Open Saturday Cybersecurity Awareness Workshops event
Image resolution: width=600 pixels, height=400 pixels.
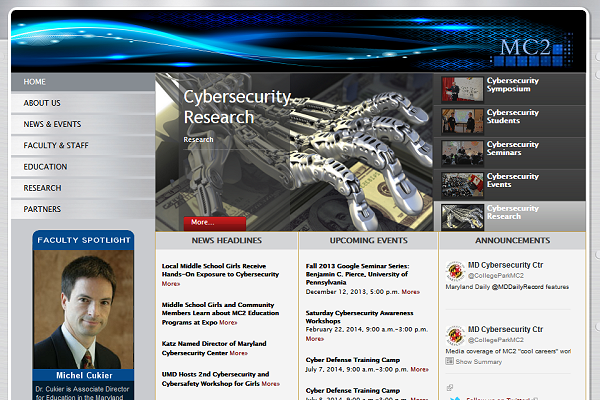tap(359, 317)
